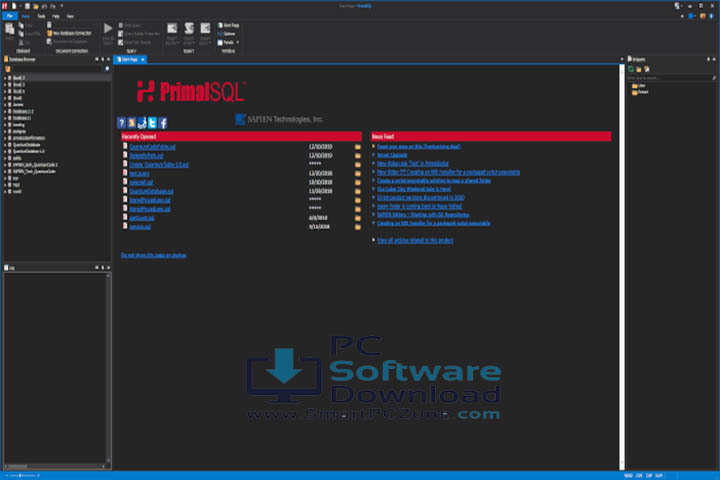Open containing folder icon for first recent file
The image size is (720, 480).
[358, 147]
